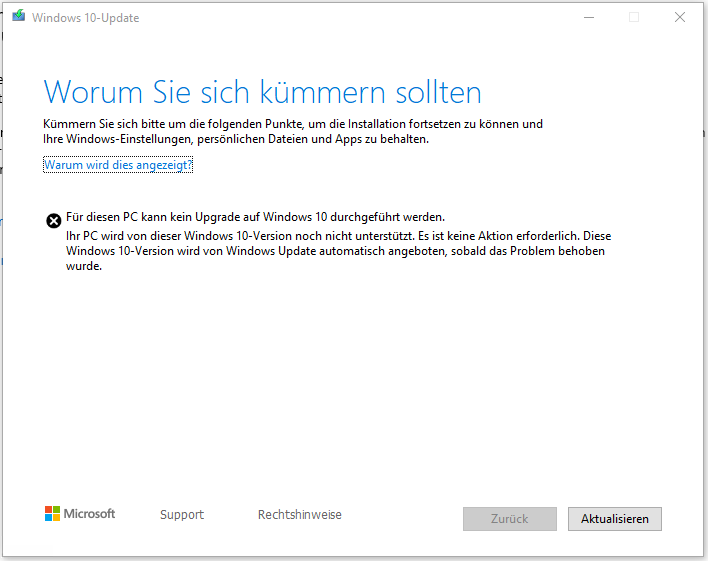The image size is (708, 561).
Task: Minimize the Windows 10-Update window
Action: click(x=588, y=17)
